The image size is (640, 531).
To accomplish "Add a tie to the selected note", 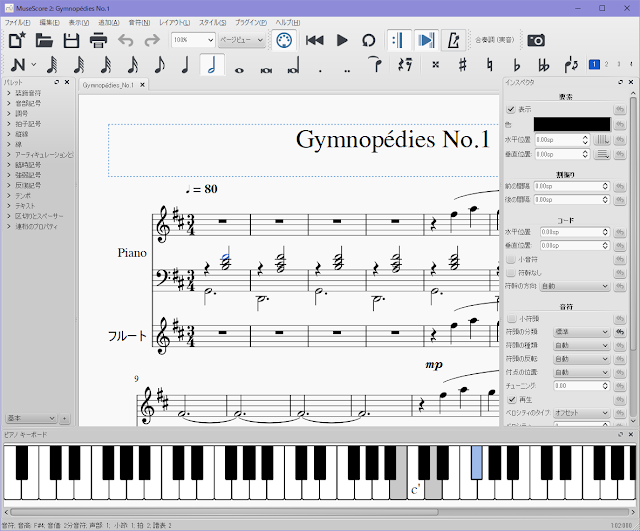I will coord(376,64).
